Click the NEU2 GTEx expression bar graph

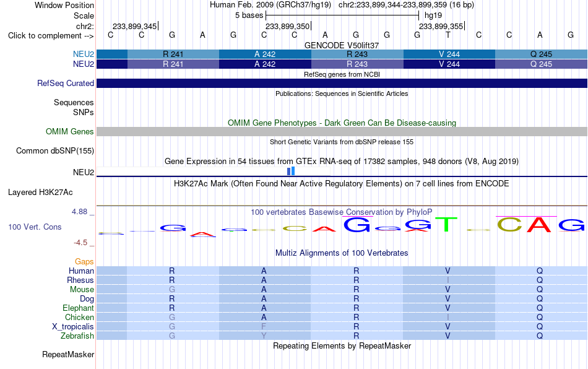click(x=291, y=171)
